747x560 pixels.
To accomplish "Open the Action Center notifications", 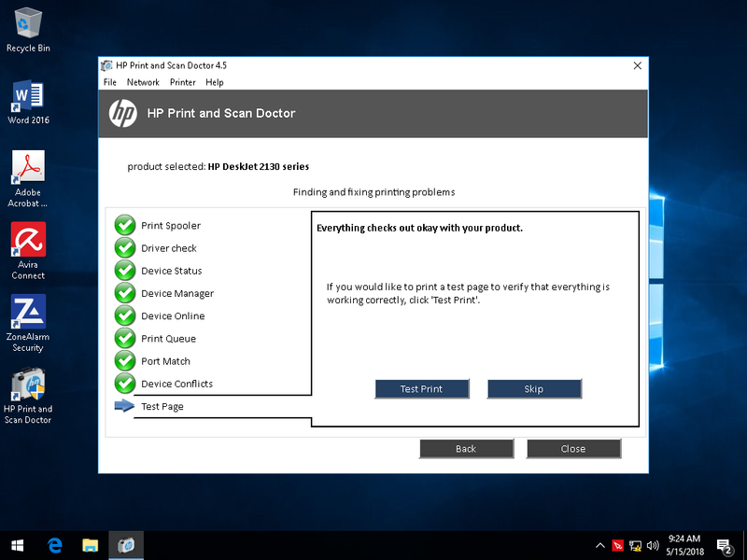I will coord(726,545).
